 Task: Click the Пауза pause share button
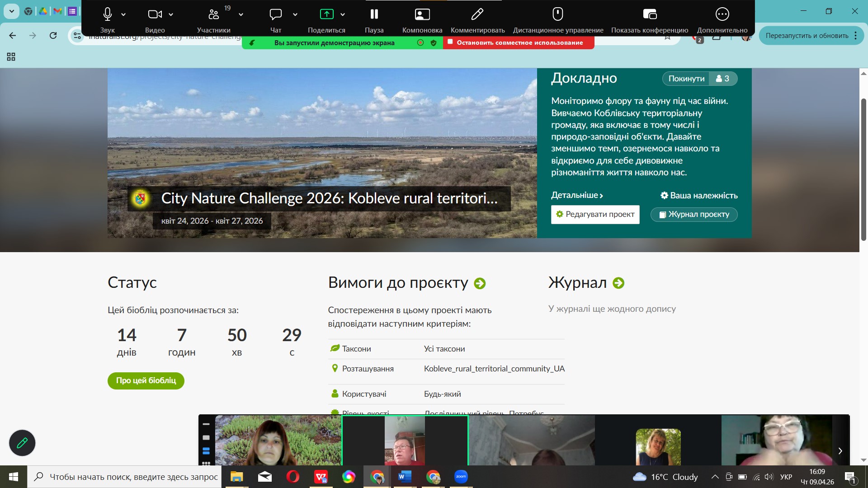point(374,14)
